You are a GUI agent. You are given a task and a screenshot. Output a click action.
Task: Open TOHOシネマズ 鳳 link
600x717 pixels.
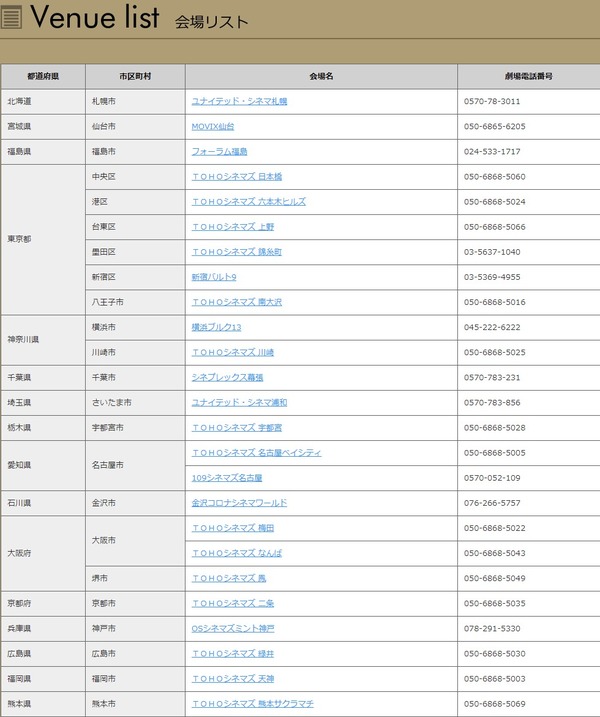pyautogui.click(x=229, y=578)
